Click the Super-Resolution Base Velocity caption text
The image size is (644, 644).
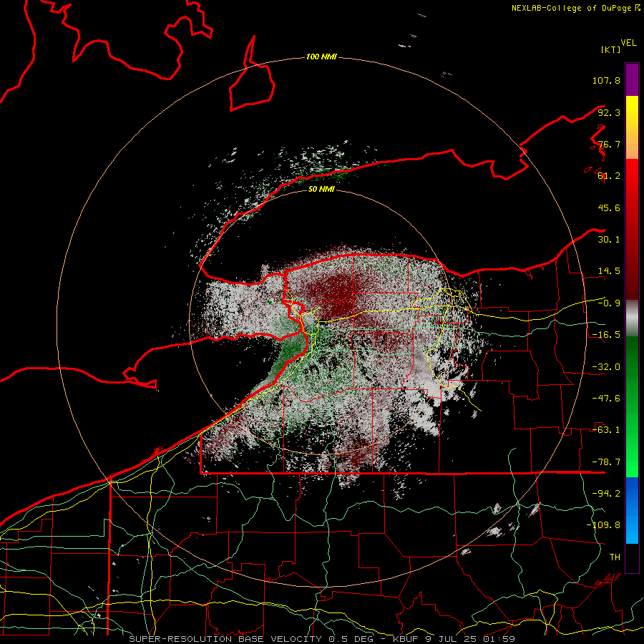[321, 639]
